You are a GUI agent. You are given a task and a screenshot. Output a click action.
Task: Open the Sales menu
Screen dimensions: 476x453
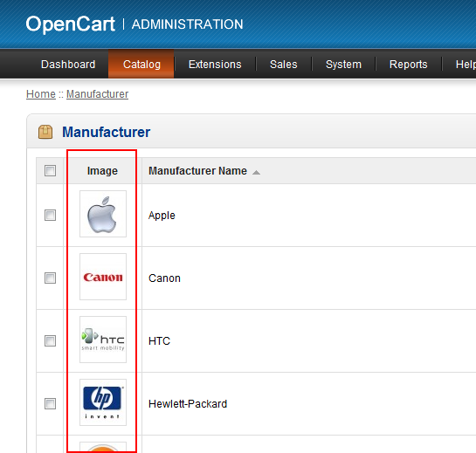click(x=284, y=65)
